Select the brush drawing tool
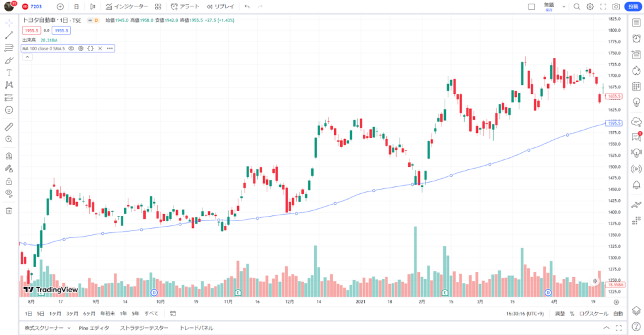Screen dimensions: 644x335 9,60
